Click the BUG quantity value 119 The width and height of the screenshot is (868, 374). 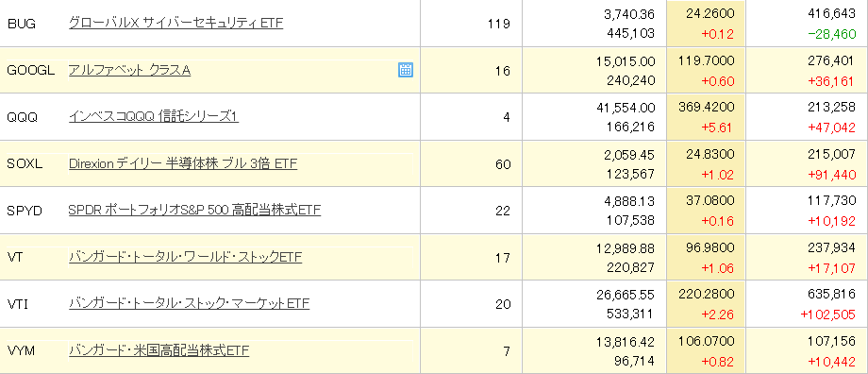[500, 24]
